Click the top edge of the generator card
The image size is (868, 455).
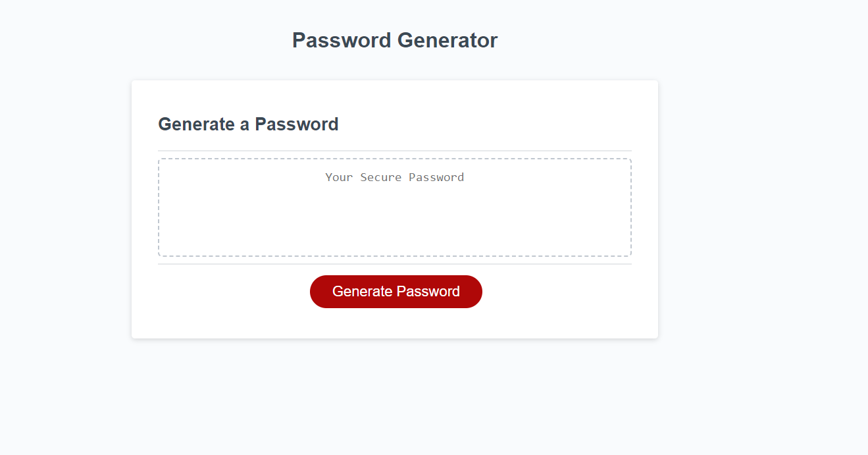[x=394, y=80]
